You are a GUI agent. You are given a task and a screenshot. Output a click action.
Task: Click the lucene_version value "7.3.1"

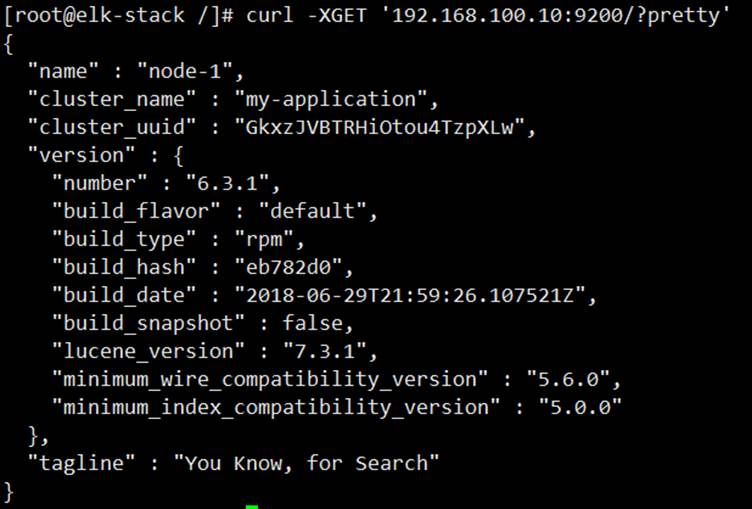click(325, 351)
